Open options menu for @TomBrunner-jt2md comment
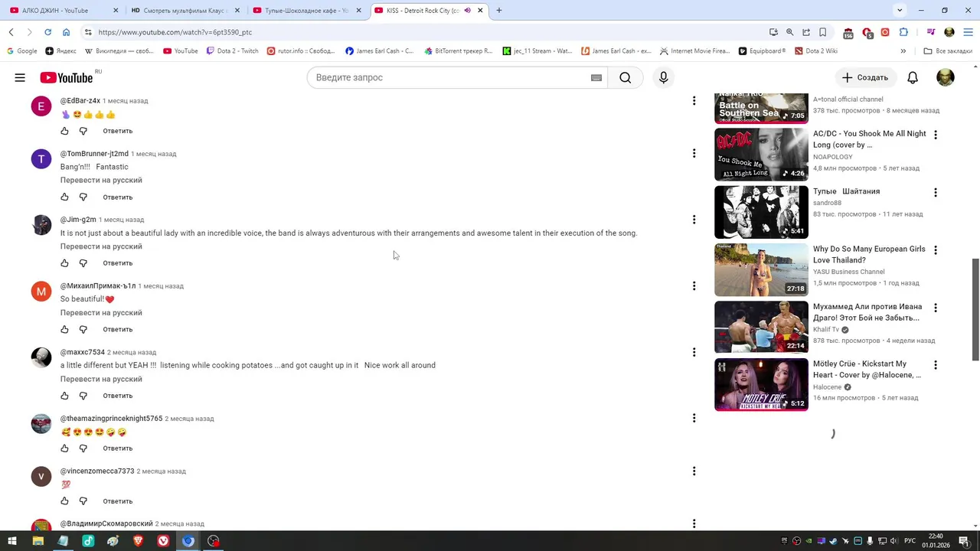The image size is (980, 551). pos(694,153)
